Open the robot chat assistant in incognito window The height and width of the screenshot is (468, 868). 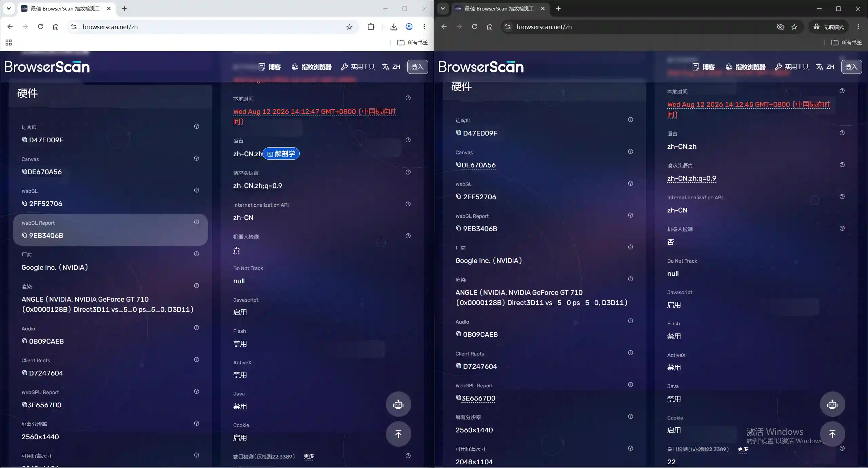tap(832, 404)
